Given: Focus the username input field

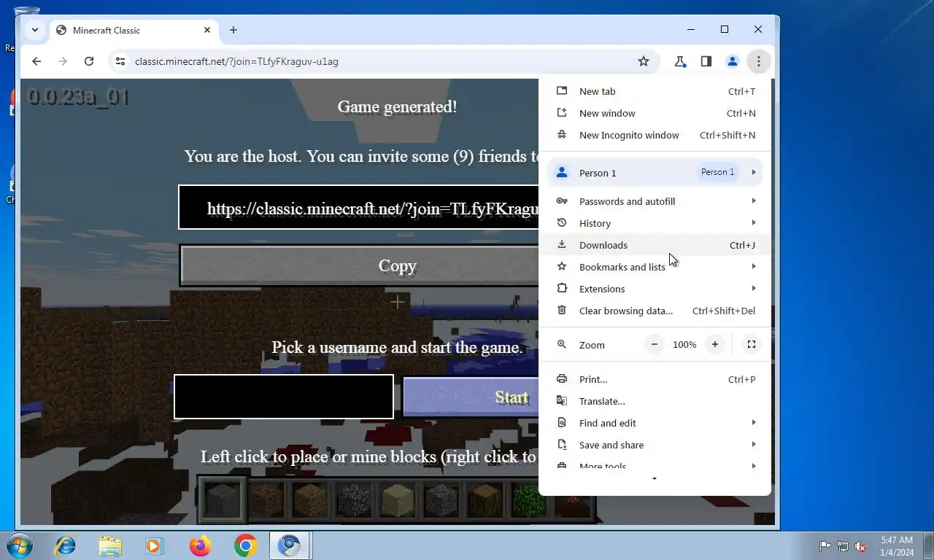Looking at the screenshot, I should pyautogui.click(x=284, y=397).
